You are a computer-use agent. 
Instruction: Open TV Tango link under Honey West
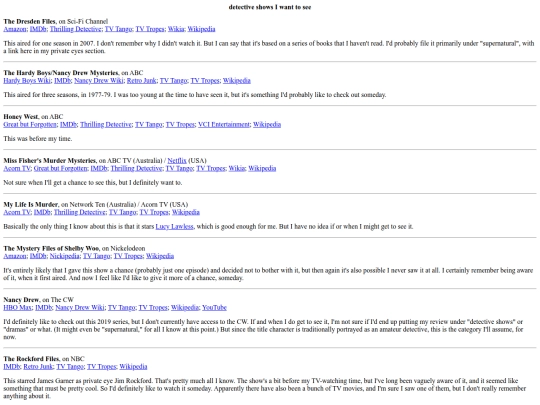pyautogui.click(x=149, y=124)
